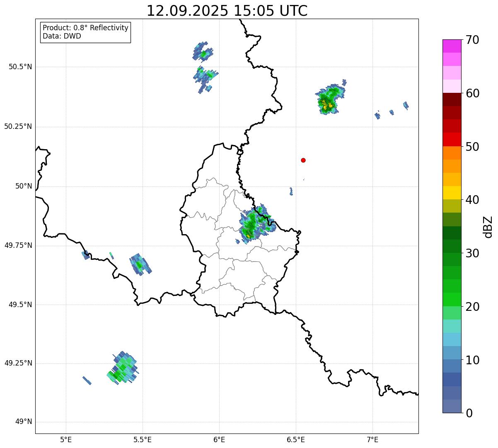
Task: Click the 49°N latitude axis label
Action: 23,422
